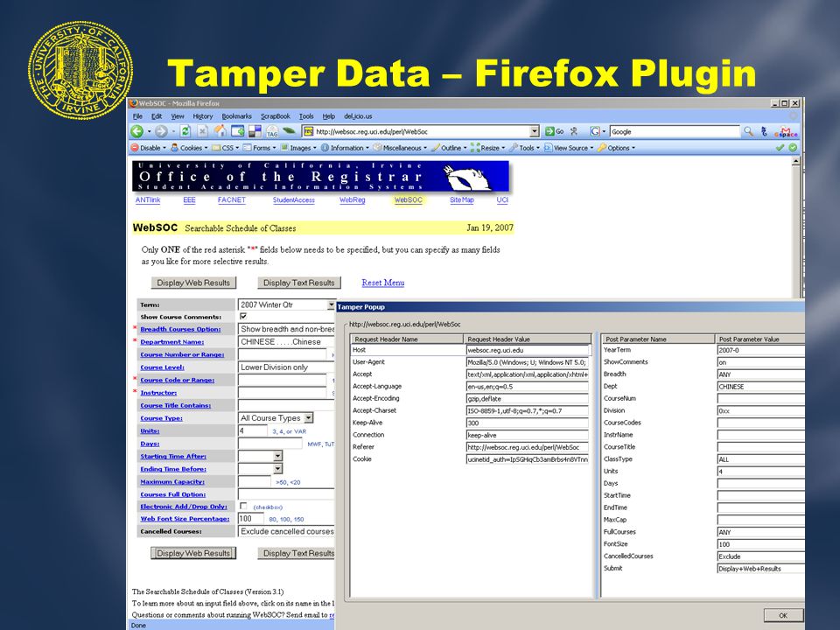Click the Gspace mail icon
The width and height of the screenshot is (840, 630).
[x=786, y=132]
